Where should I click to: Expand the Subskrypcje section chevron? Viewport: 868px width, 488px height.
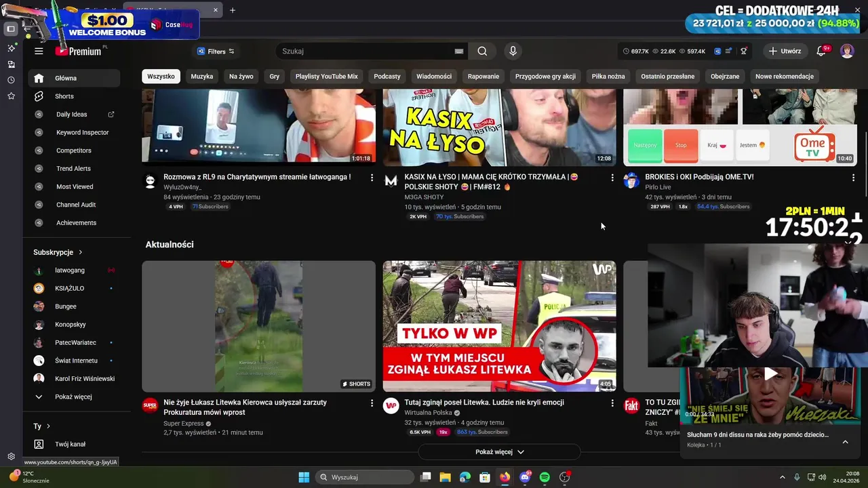tap(81, 252)
